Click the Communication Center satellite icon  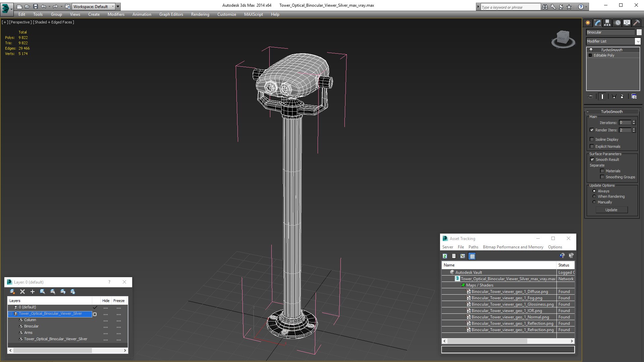click(561, 7)
